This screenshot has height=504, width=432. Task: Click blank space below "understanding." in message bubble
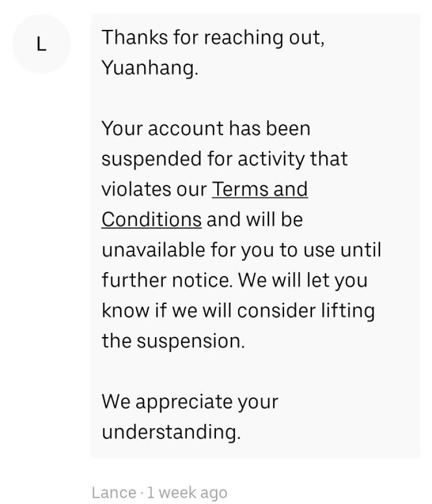point(255,449)
